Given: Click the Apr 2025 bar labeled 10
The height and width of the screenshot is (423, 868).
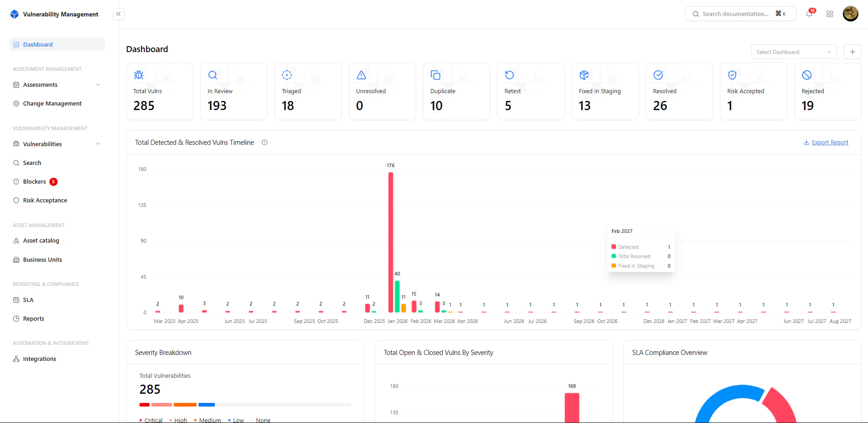Looking at the screenshot, I should [x=181, y=308].
